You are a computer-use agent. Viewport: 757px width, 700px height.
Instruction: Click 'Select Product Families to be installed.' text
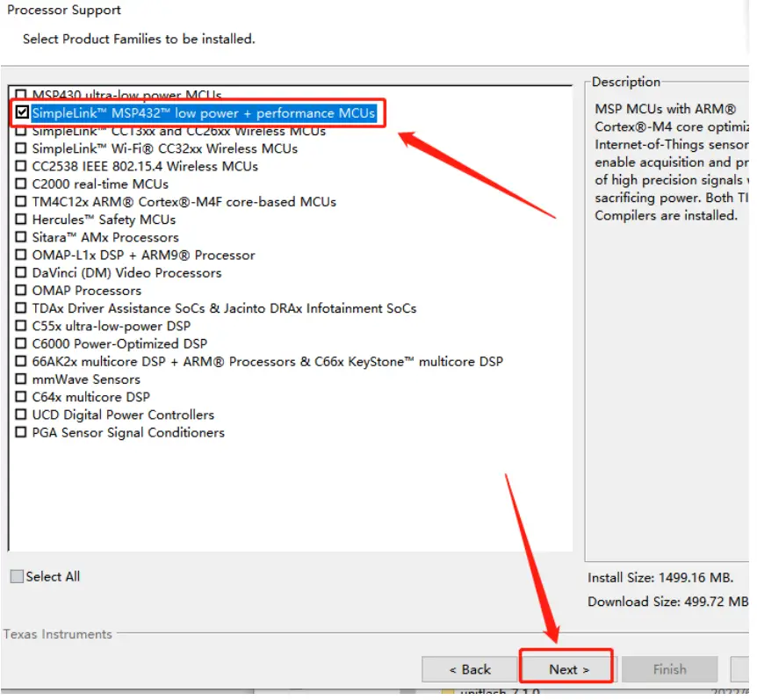139,39
